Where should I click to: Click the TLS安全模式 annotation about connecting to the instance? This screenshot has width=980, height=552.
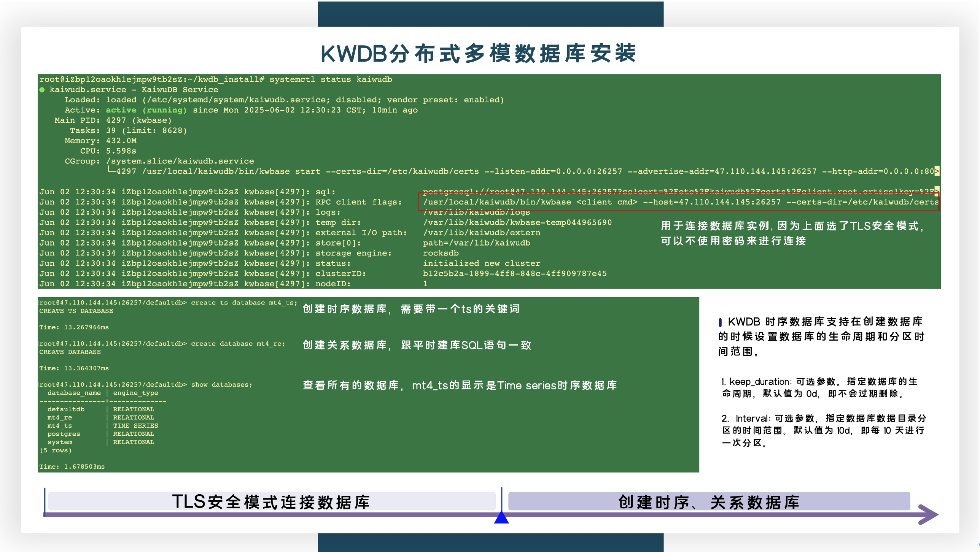[x=792, y=233]
